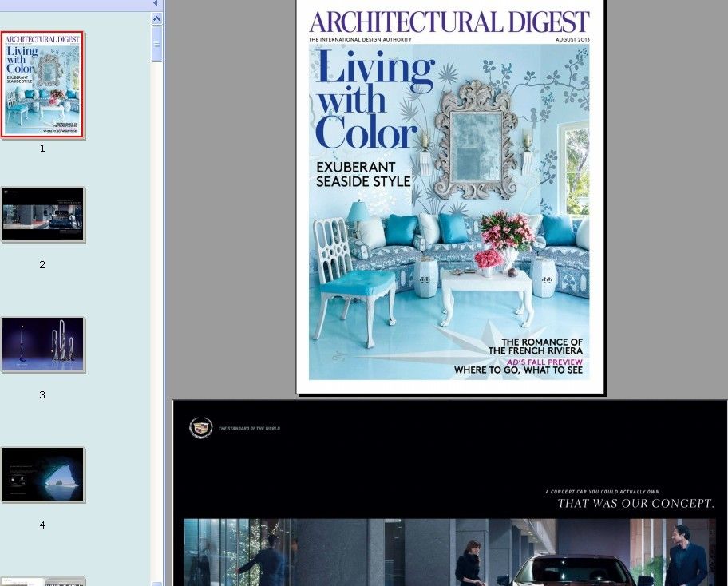Collapse the thumbnails panel with left arrow
This screenshot has height=586, width=728.
point(156,4)
